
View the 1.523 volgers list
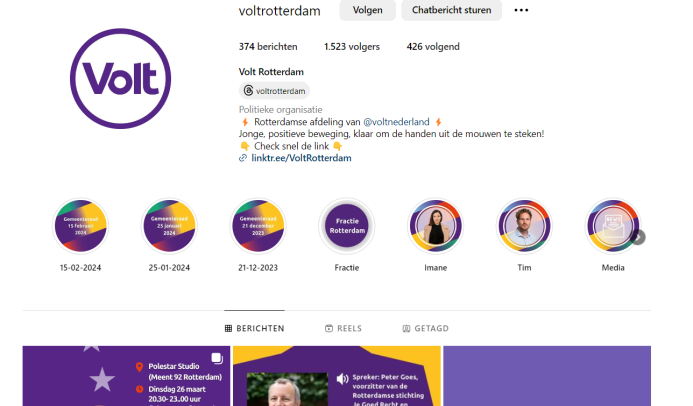point(352,47)
